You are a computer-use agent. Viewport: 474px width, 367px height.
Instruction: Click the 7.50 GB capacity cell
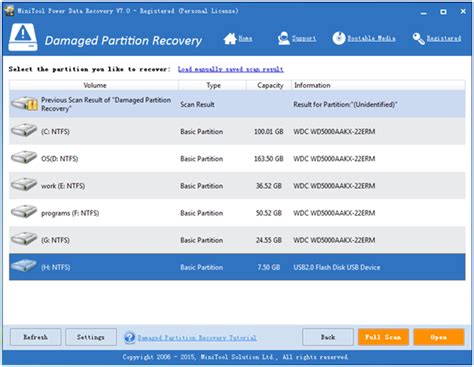(268, 267)
